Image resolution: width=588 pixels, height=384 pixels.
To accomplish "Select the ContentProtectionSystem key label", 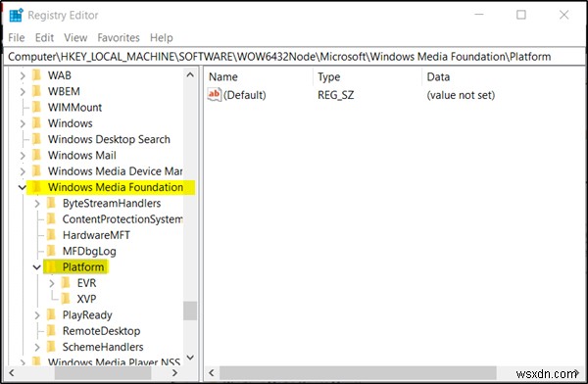I will point(122,219).
